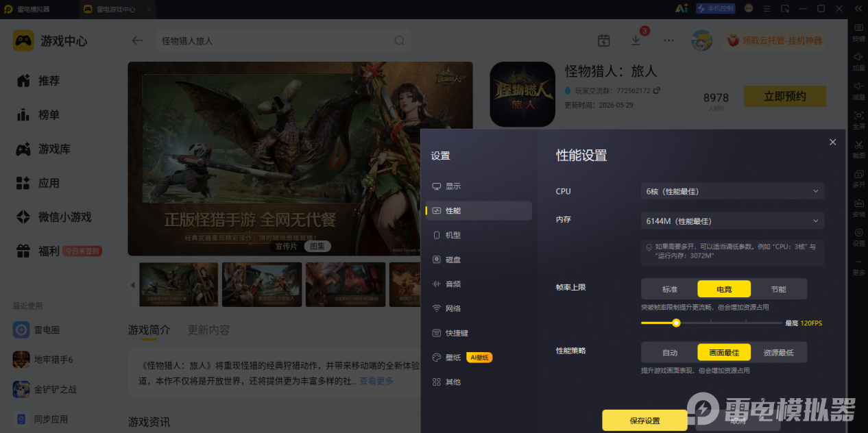Click the 查看更多 link
Viewport: 868px width, 433px height.
(x=376, y=381)
